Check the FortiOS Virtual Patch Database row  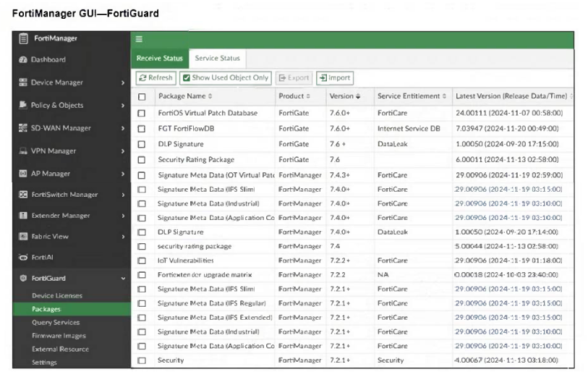pos(142,114)
